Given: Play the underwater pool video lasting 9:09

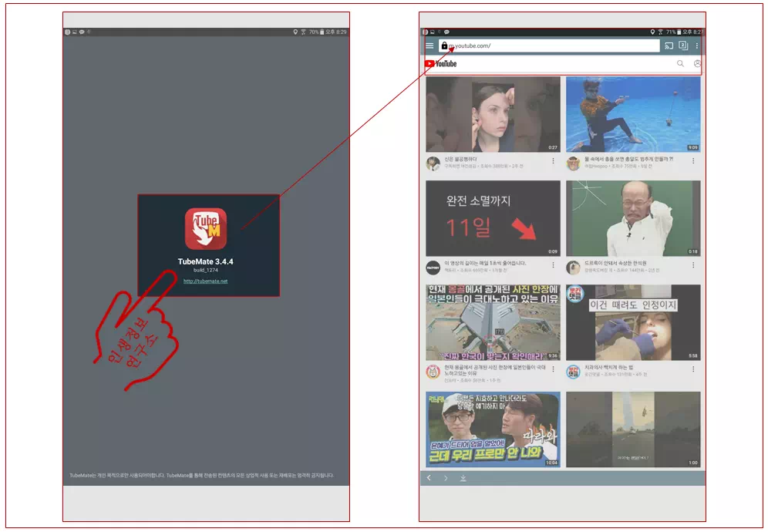Looking at the screenshot, I should tap(633, 114).
